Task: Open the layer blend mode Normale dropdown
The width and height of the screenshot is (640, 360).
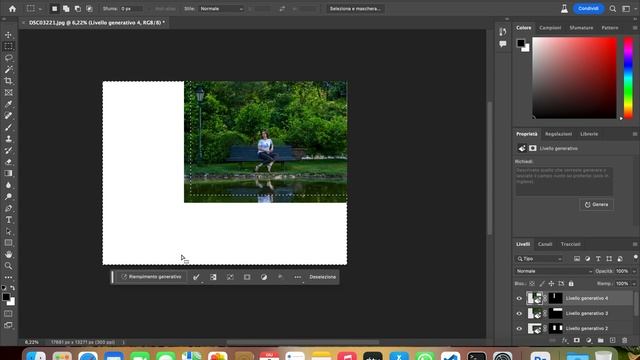Action: (x=553, y=271)
